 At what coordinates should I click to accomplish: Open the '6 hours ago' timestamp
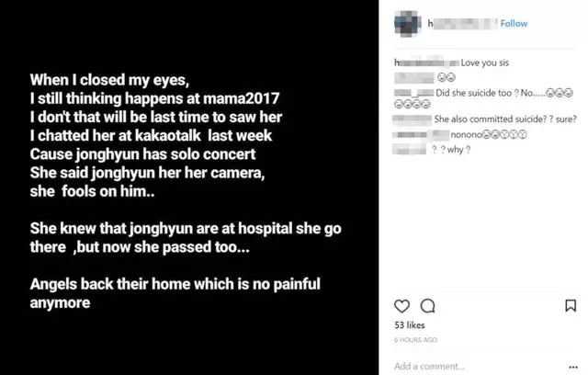click(415, 340)
